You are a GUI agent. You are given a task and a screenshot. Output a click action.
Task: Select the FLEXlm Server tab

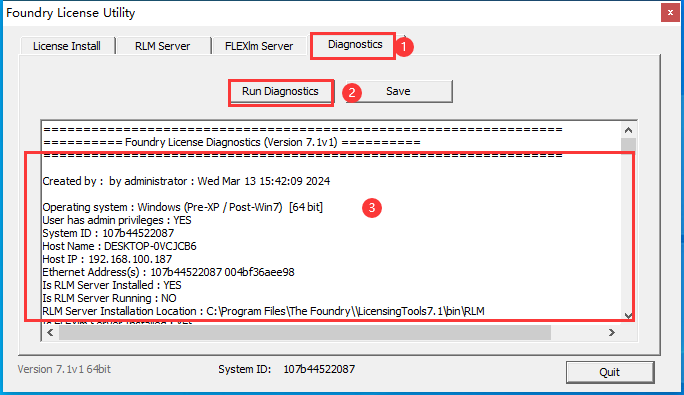(259, 46)
